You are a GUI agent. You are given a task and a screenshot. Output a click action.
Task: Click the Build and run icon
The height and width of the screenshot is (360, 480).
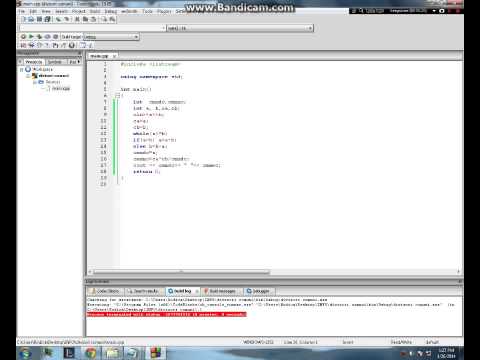coord(39,37)
